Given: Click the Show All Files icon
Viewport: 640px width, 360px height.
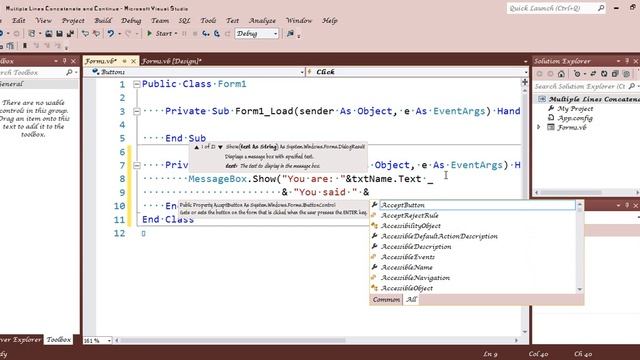Looking at the screenshot, I should point(627,74).
